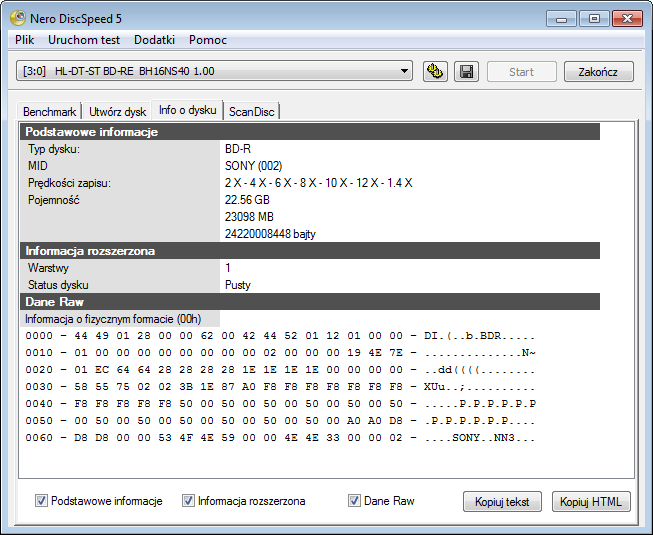Click the Prędkości zapisu label
The width and height of the screenshot is (653, 535).
pyautogui.click(x=69, y=183)
